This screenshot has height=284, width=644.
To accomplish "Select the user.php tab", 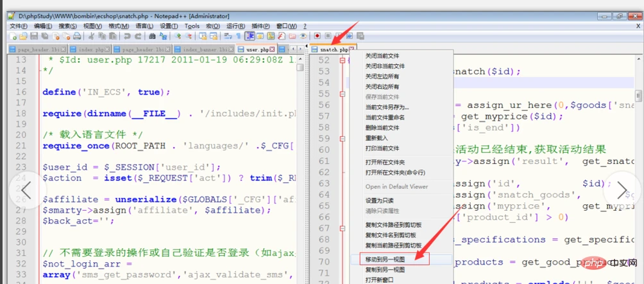I will [x=256, y=49].
